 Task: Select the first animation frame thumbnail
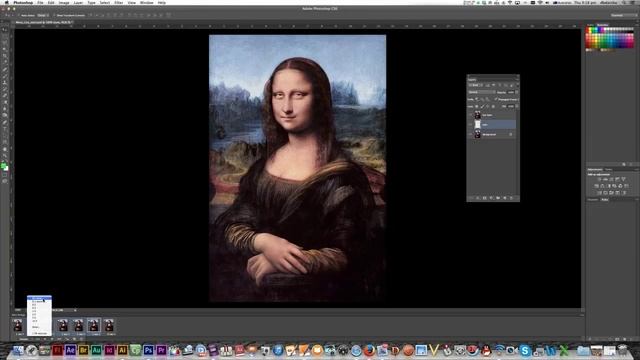coord(18,325)
